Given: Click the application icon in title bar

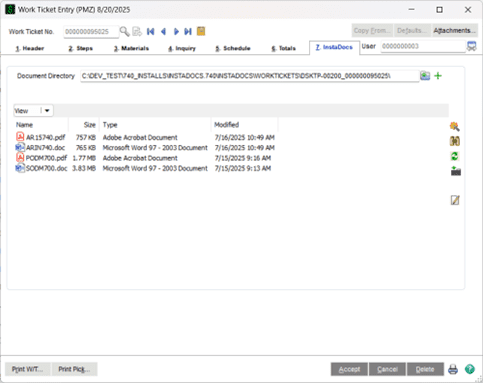Looking at the screenshot, I should point(10,9).
